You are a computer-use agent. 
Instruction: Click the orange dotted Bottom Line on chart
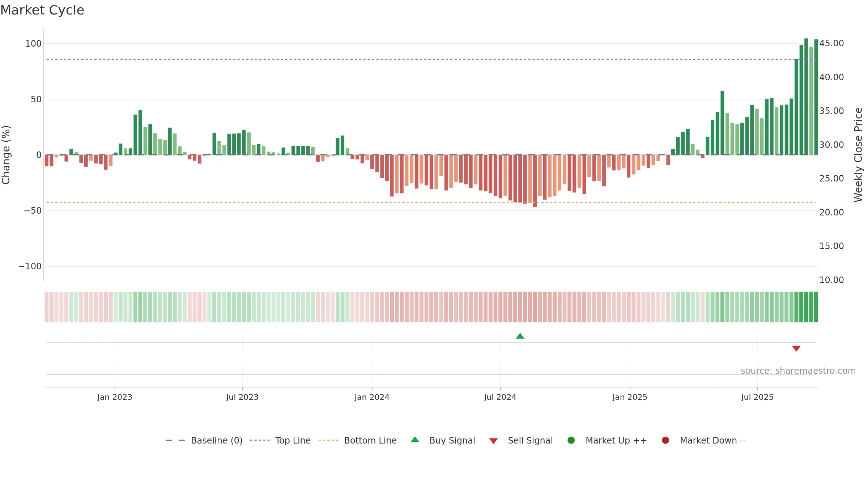(431, 202)
